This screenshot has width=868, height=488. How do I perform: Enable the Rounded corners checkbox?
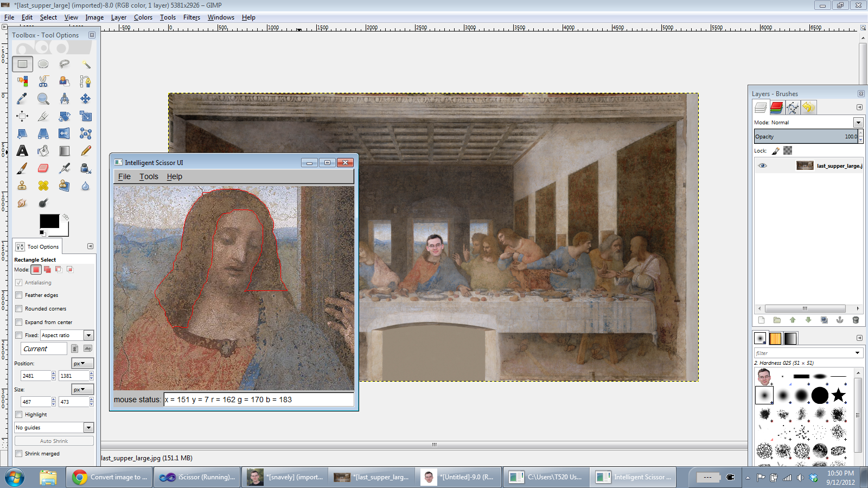click(x=19, y=309)
